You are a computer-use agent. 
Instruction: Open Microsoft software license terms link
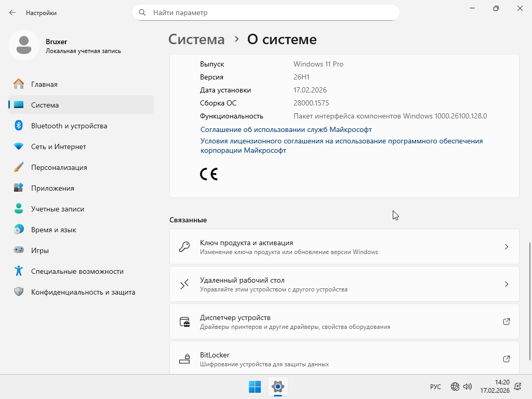[341, 145]
